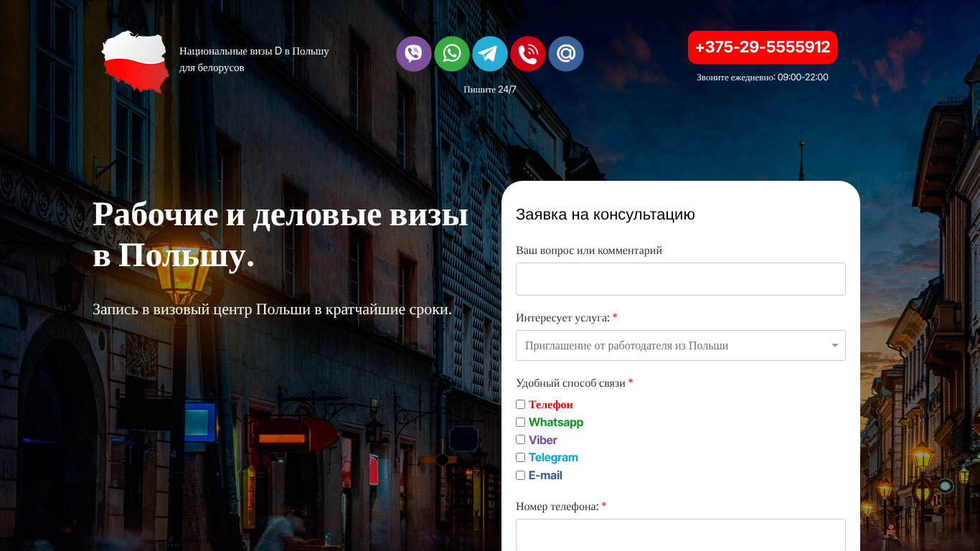
Task: Tick the Whatsapp checkbox
Action: [521, 422]
